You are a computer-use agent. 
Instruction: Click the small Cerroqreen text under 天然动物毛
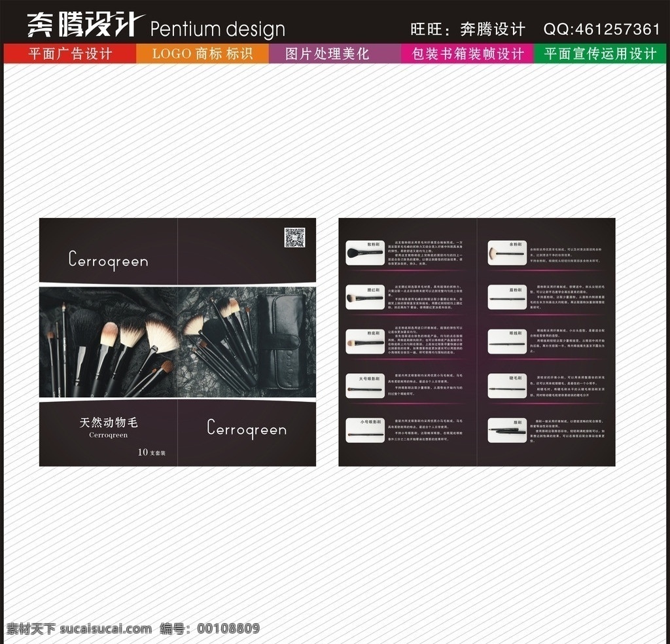click(109, 435)
